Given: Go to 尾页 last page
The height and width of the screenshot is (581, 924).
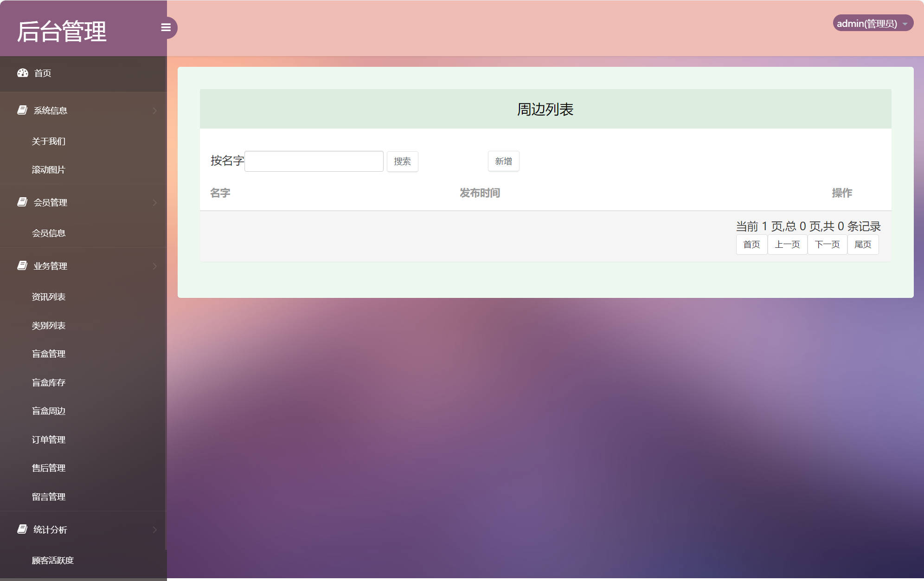Looking at the screenshot, I should [863, 244].
